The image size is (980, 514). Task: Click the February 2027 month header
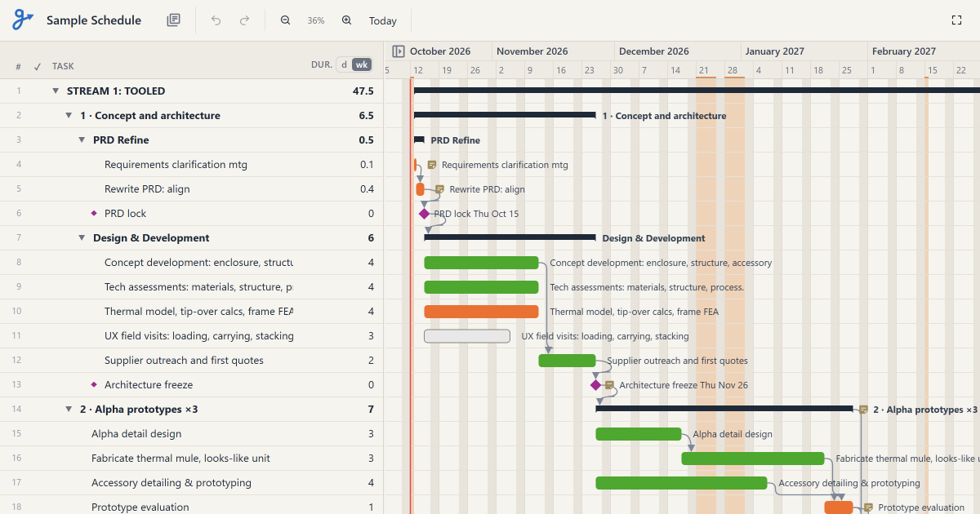pyautogui.click(x=904, y=51)
